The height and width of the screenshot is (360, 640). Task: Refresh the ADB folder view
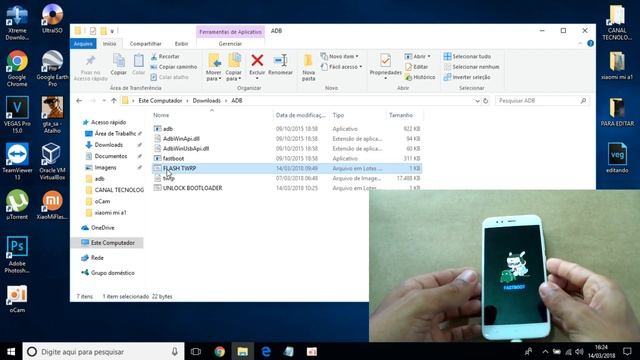pos(486,101)
